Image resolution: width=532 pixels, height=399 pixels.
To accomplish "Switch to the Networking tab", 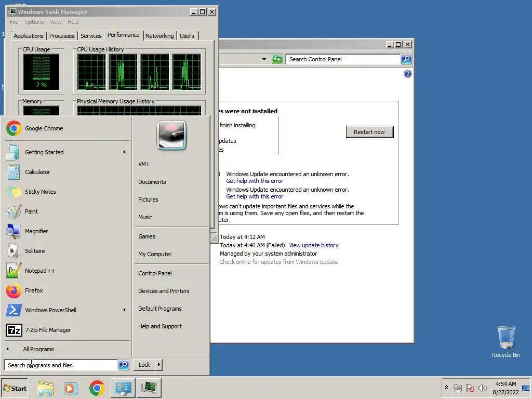I will tap(159, 36).
